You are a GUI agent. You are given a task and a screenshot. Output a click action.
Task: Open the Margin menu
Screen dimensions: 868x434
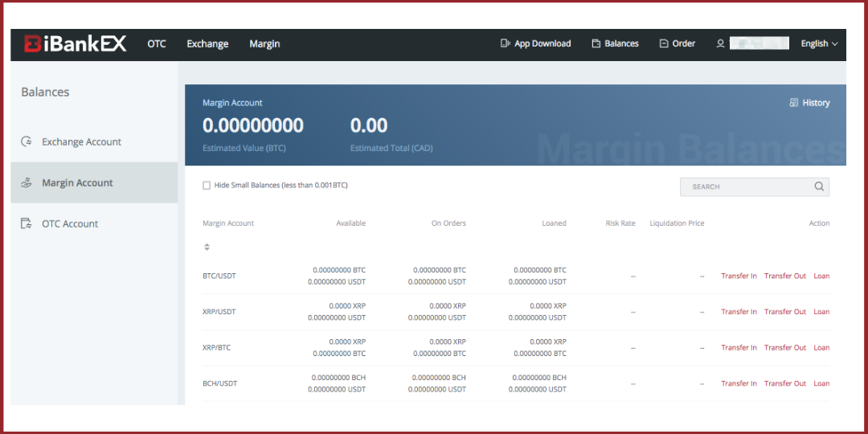click(x=264, y=43)
